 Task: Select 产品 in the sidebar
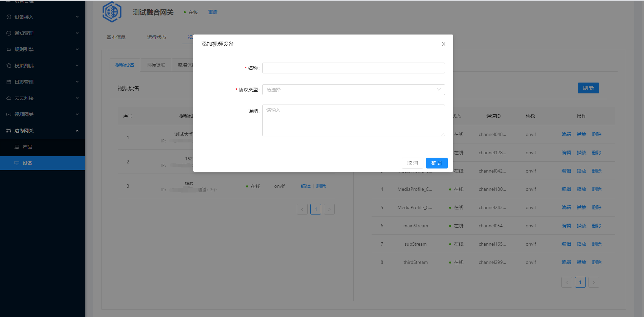pos(27,147)
